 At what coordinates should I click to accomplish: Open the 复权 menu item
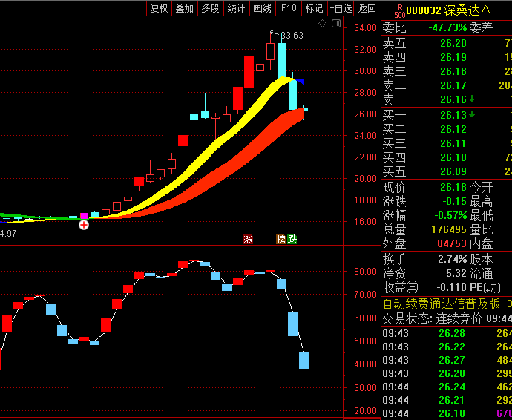tap(159, 8)
